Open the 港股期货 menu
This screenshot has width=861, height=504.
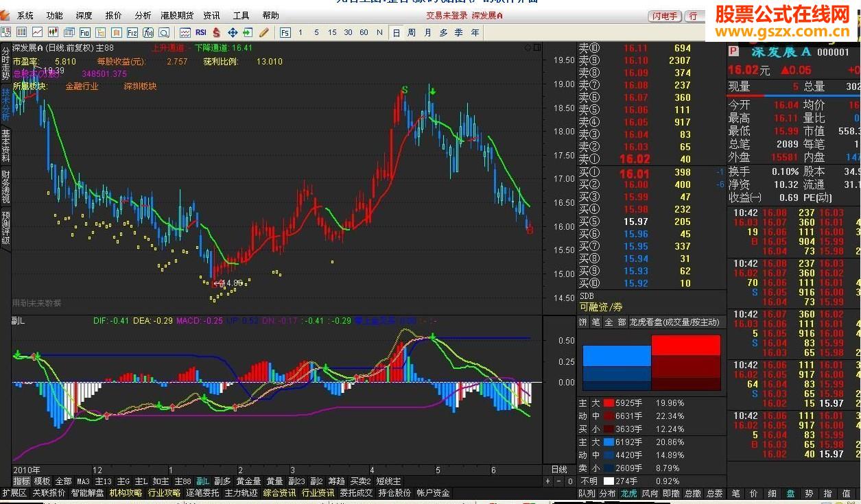coord(177,15)
